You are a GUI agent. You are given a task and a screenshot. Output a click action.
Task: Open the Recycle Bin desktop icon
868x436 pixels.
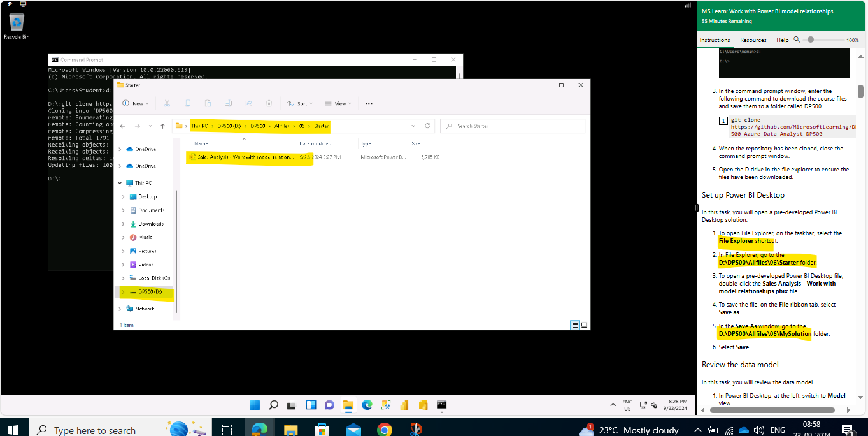tap(17, 27)
